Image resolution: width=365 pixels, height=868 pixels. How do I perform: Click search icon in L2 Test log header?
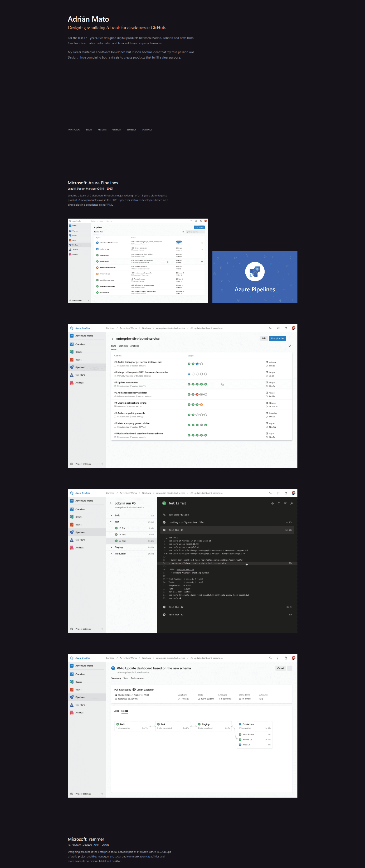pos(291,503)
